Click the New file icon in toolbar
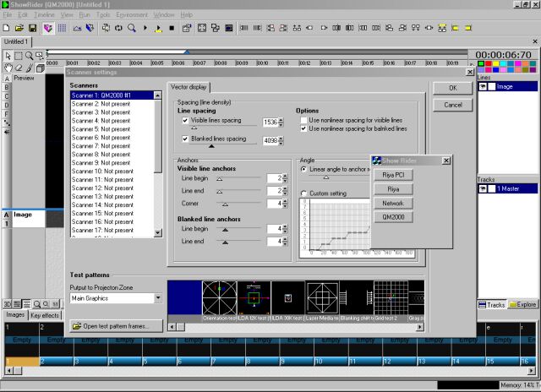541x392 pixels. pyautogui.click(x=7, y=28)
